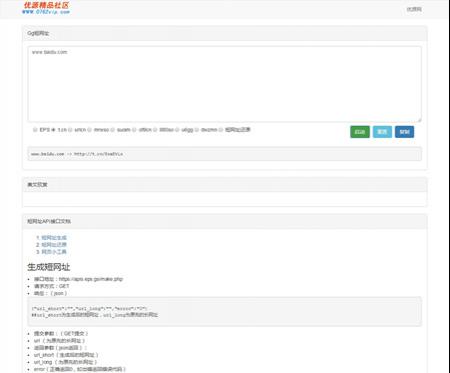Click the url_short parameter bullet
450x373 pixels.
pos(66,355)
